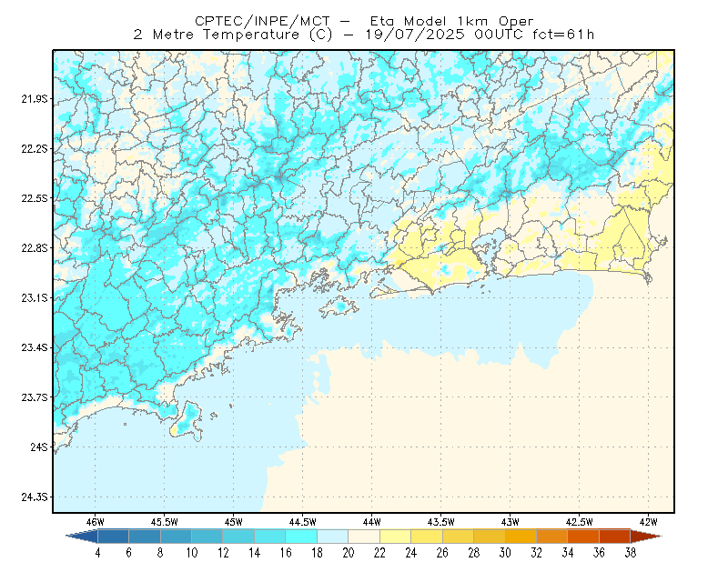The width and height of the screenshot is (728, 562).
Task: Click the 21.9S latitude label
Action: pyautogui.click(x=35, y=99)
